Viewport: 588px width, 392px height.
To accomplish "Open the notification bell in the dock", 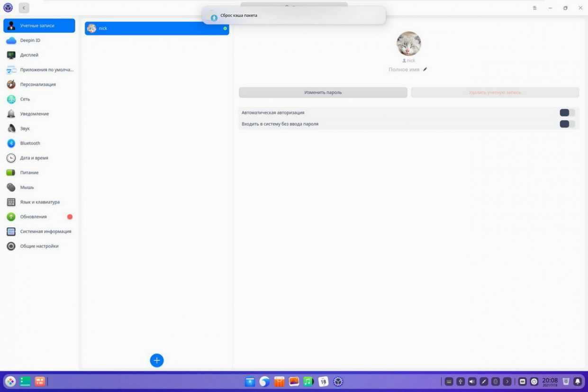I will pos(578,382).
